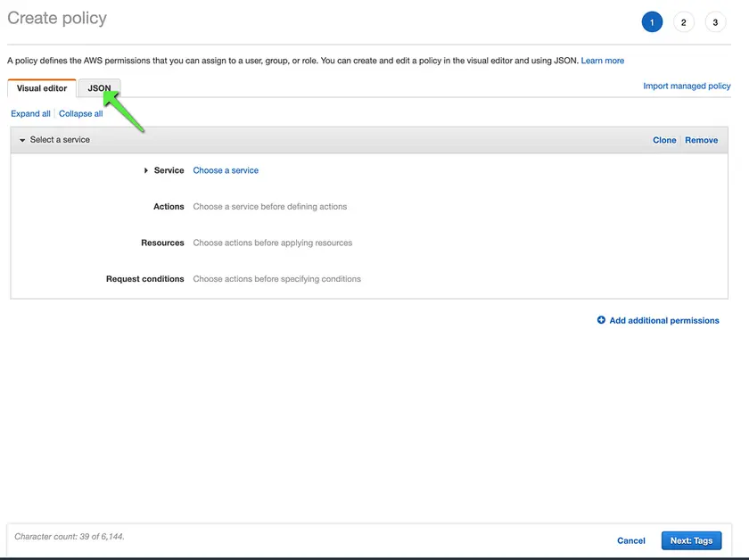
Task: Click the Character count status text
Action: [70, 537]
